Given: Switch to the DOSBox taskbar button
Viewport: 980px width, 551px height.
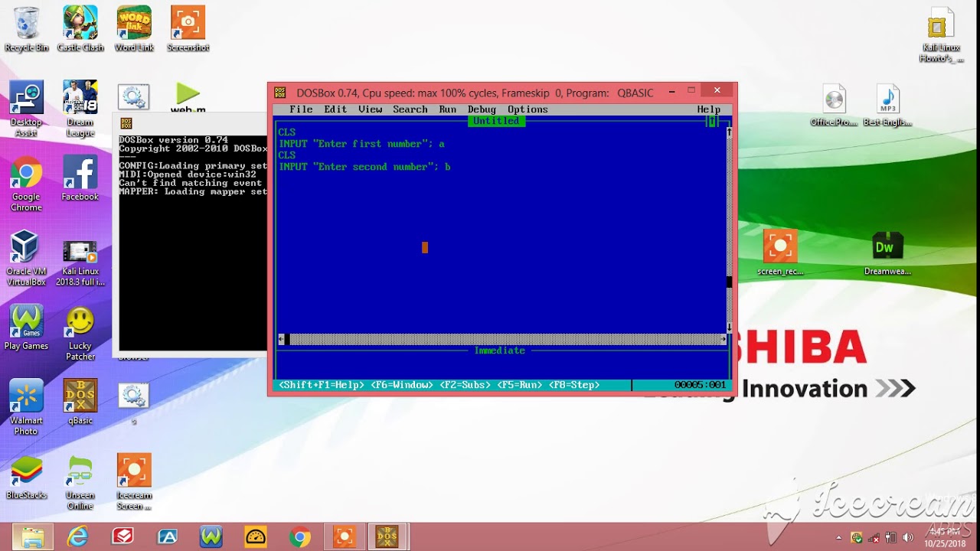Looking at the screenshot, I should [x=387, y=537].
